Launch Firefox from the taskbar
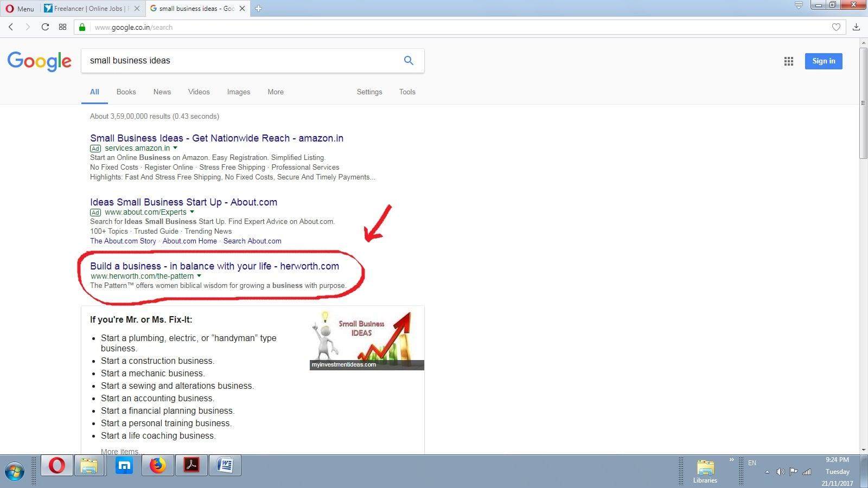The width and height of the screenshot is (868, 488). (158, 466)
